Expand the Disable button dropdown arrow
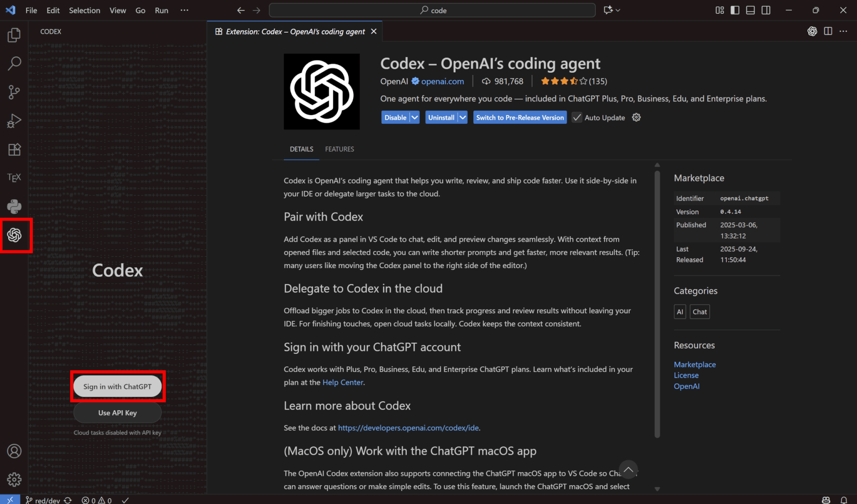This screenshot has width=857, height=504. [414, 118]
